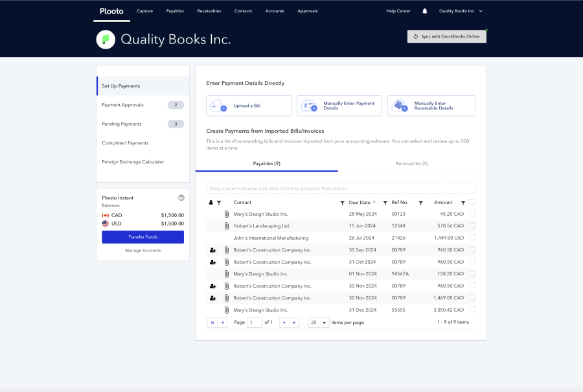Open Pending Payments in the sidebar
The height and width of the screenshot is (392, 583).
pyautogui.click(x=143, y=124)
